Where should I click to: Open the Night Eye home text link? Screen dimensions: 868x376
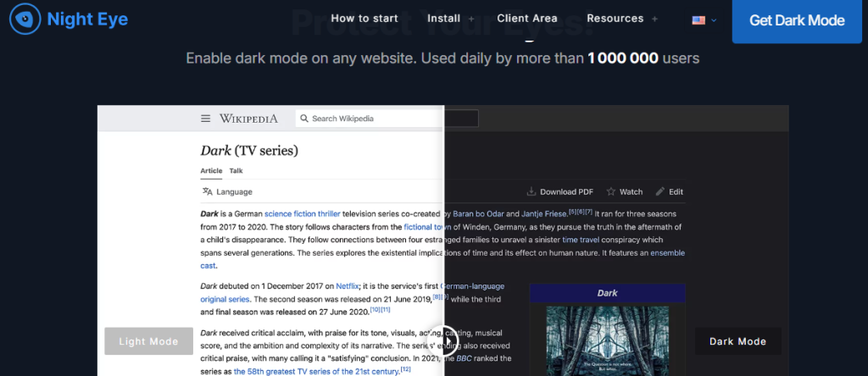87,19
